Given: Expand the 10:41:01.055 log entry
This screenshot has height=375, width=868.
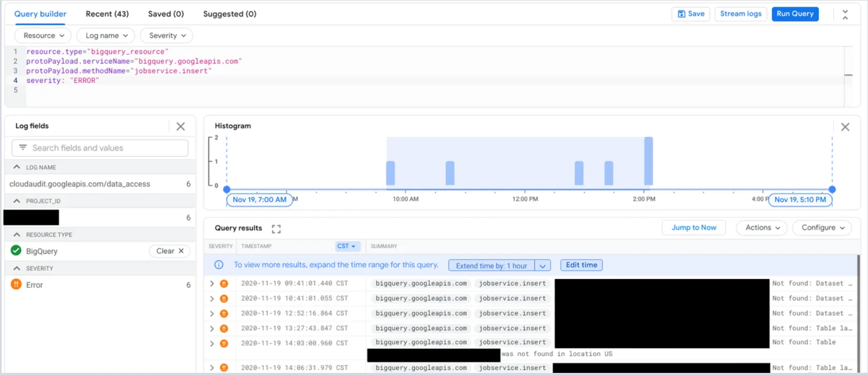Looking at the screenshot, I should click(212, 298).
